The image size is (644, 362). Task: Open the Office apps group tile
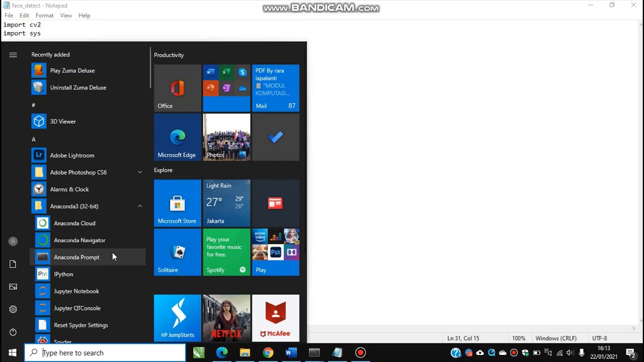click(x=226, y=88)
